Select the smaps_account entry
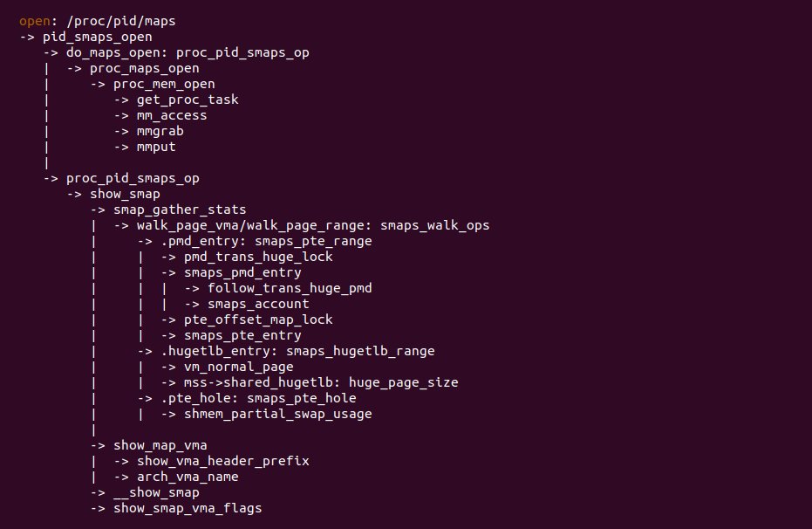 [258, 304]
